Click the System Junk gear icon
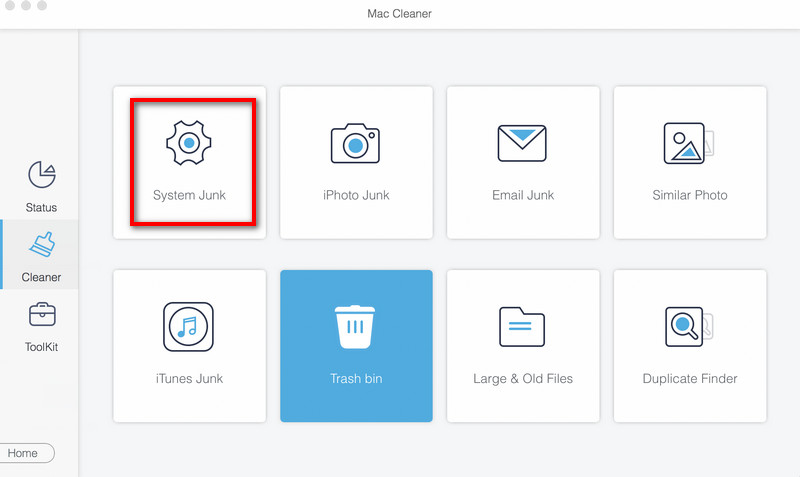Image resolution: width=800 pixels, height=477 pixels. (189, 143)
